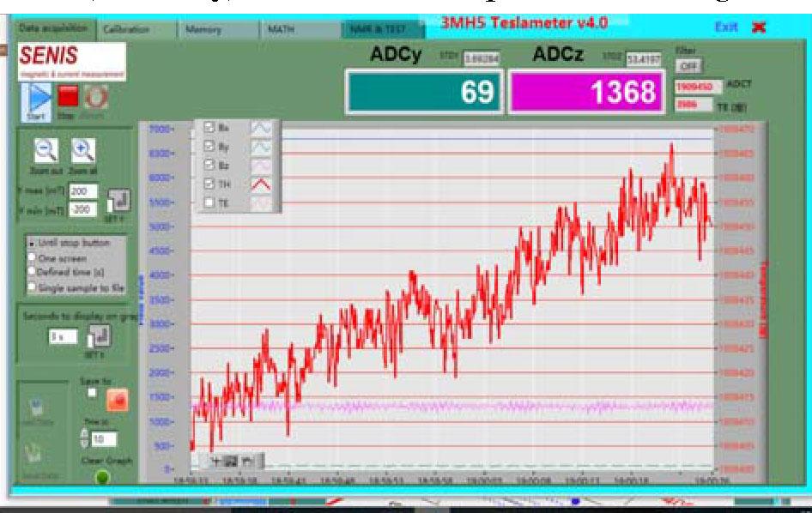Uncheck the Bx plot checkbox
The width and height of the screenshot is (812, 513).
coord(209,127)
